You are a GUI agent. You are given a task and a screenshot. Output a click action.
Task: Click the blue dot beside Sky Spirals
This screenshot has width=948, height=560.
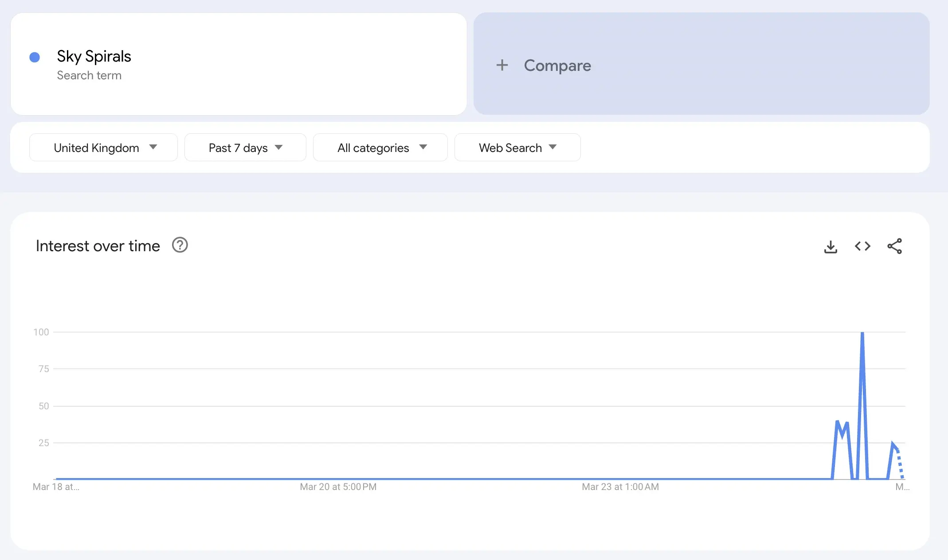35,57
